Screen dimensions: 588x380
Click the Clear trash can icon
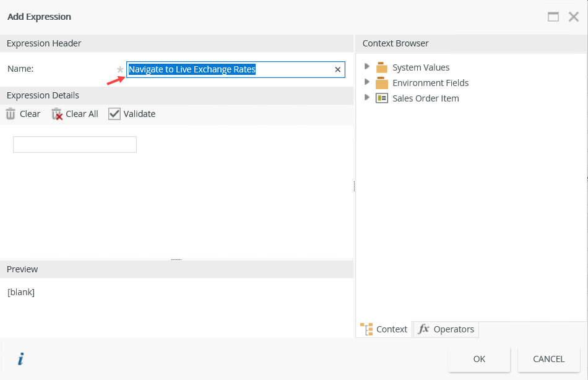pos(11,114)
